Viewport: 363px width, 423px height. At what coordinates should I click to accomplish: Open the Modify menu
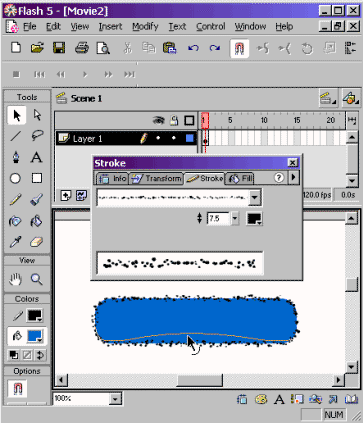click(x=145, y=26)
